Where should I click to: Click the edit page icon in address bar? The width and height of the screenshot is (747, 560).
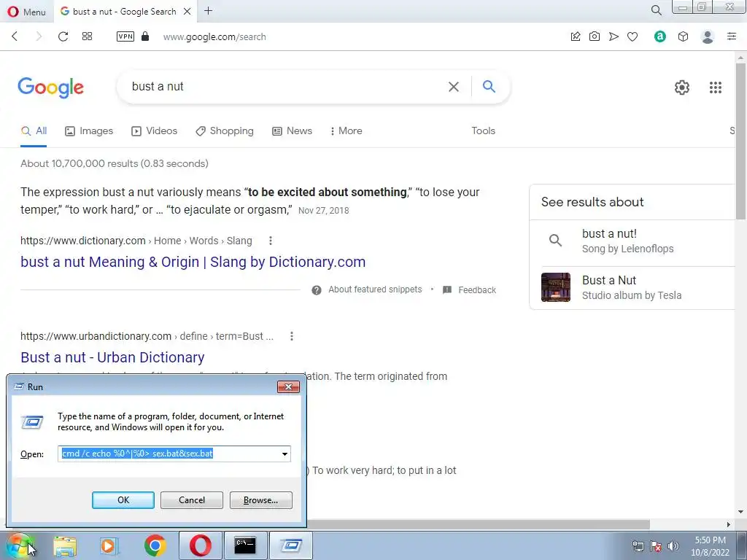point(576,36)
